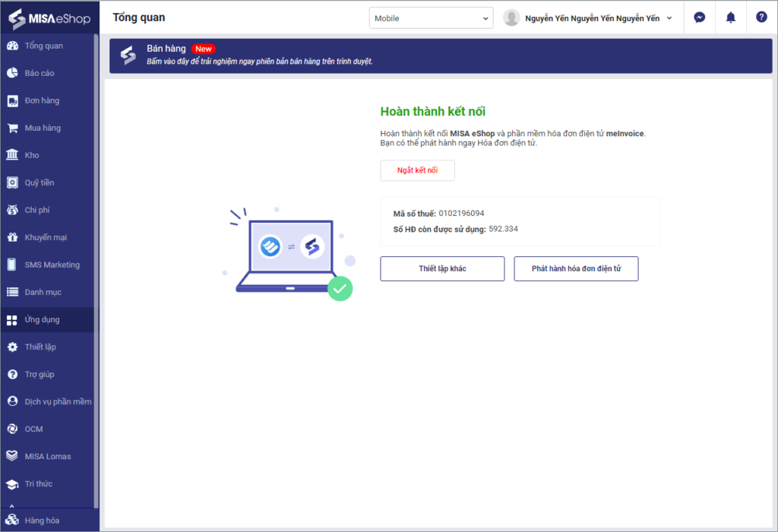The image size is (778, 532).
Task: Click the Chi phí money bag icon
Action: (12, 210)
